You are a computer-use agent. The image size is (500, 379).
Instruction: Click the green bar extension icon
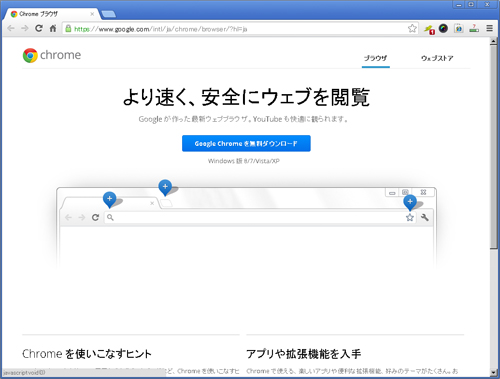point(474,29)
